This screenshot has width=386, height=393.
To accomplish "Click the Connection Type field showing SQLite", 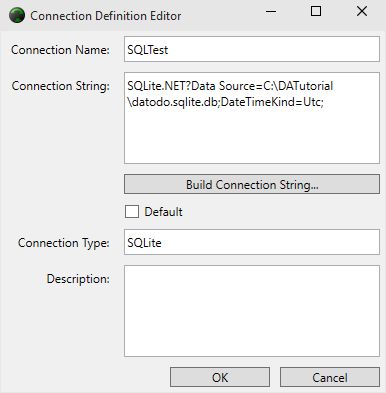I will (x=252, y=242).
